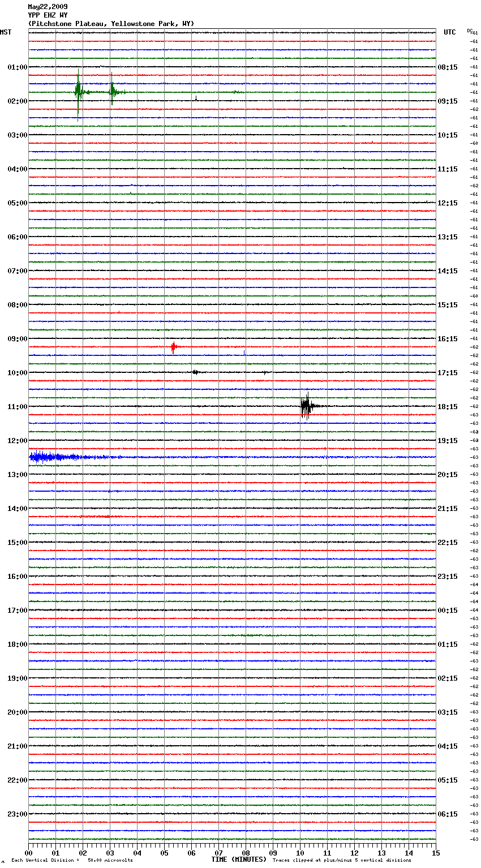Select the 02:00 MST time label
This screenshot has height=868, width=481.
(x=17, y=101)
